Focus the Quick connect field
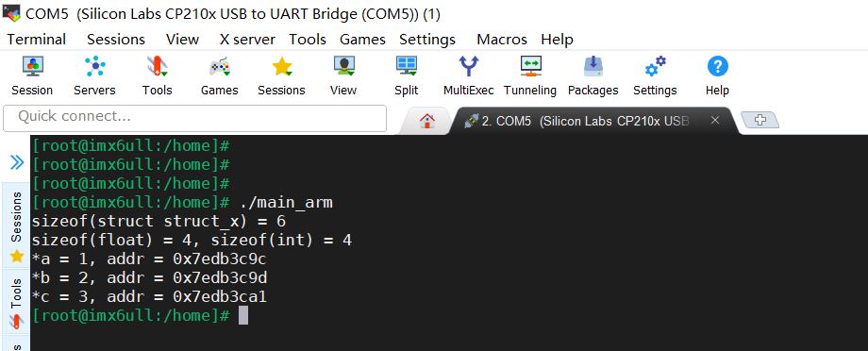868x351 pixels. pyautogui.click(x=194, y=118)
